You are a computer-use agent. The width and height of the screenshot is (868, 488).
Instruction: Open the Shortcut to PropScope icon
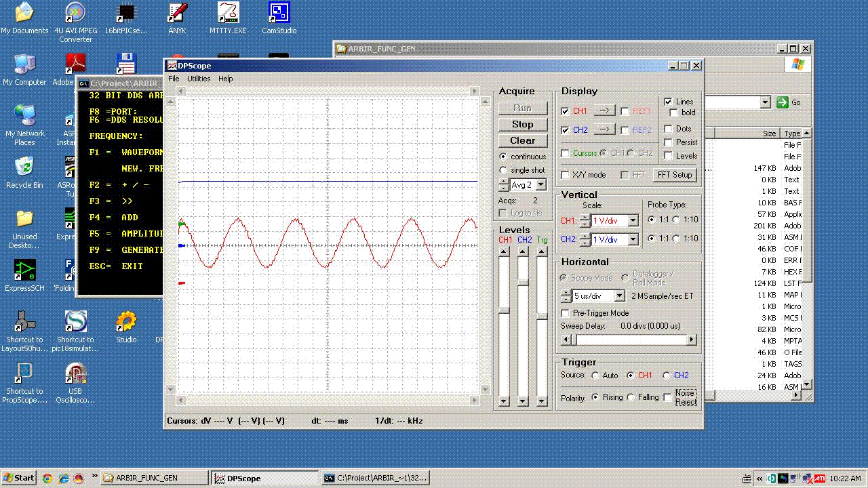[24, 384]
